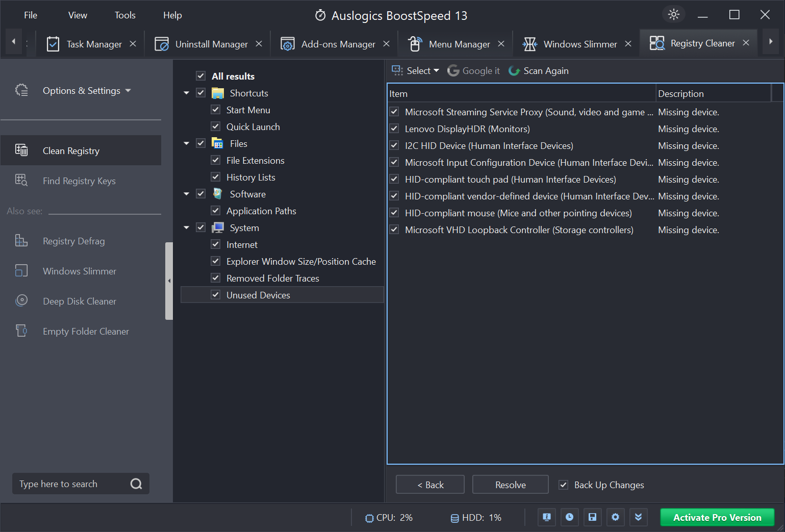Collapse the System tree group arrow
Screen dimensions: 785x532
click(187, 227)
